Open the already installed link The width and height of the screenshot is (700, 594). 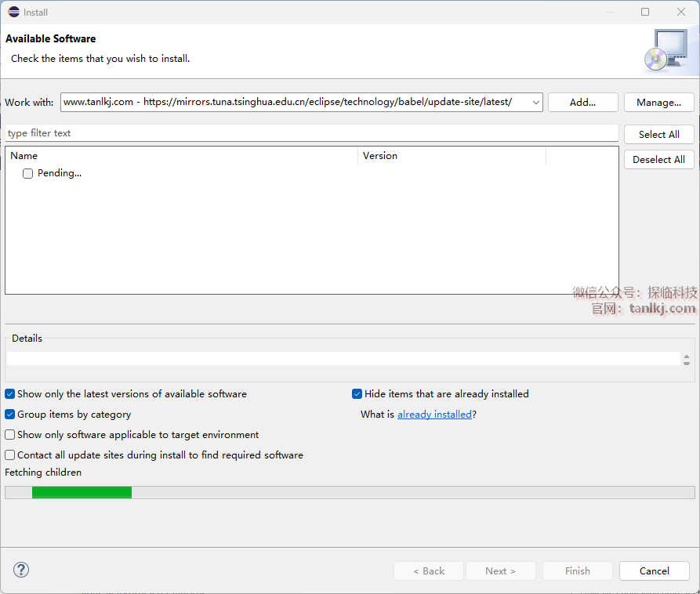click(434, 415)
